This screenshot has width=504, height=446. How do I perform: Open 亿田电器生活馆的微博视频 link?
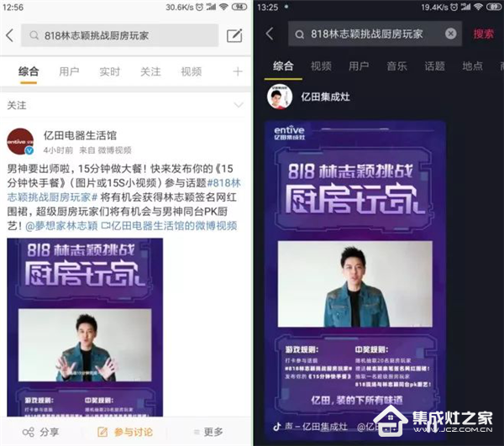coord(170,226)
